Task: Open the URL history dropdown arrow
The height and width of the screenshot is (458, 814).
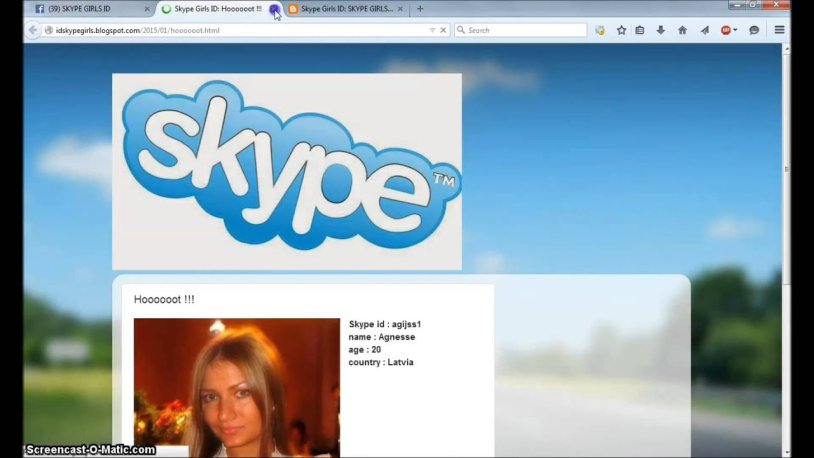Action: 432,30
